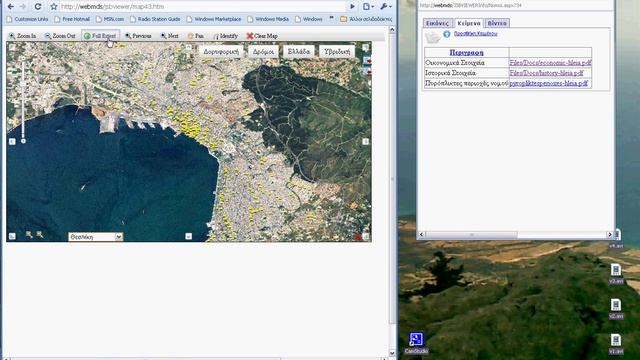640x360 pixels.
Task: Click the lower red arrow icon on map edge
Action: point(367,71)
